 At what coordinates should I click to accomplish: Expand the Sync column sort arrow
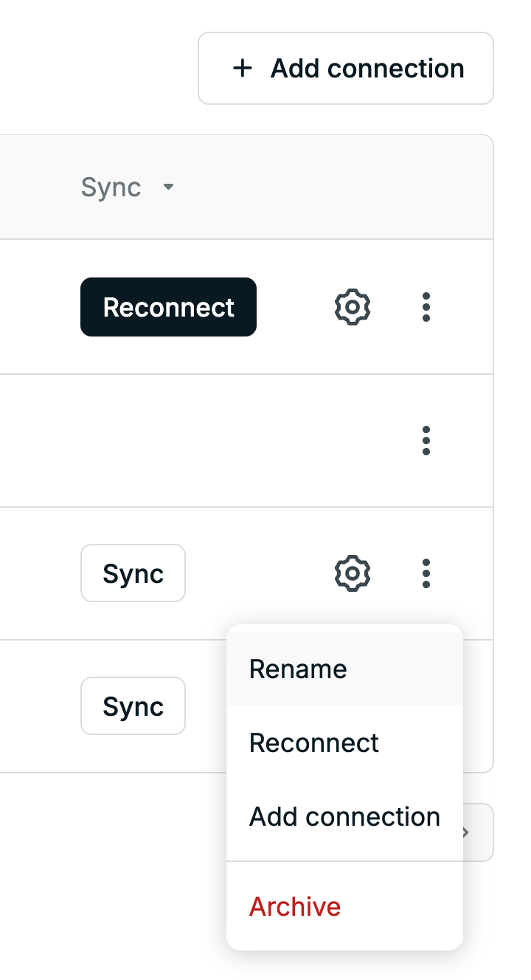tap(168, 187)
